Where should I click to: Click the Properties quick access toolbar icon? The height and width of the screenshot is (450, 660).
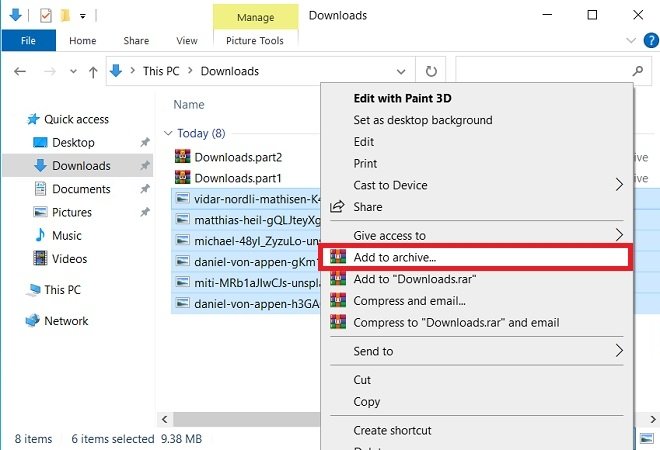(45, 16)
